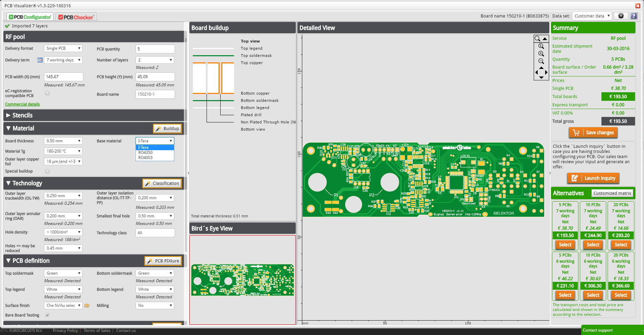
Task: Disable Bare Board Testing
Action: pos(47,315)
